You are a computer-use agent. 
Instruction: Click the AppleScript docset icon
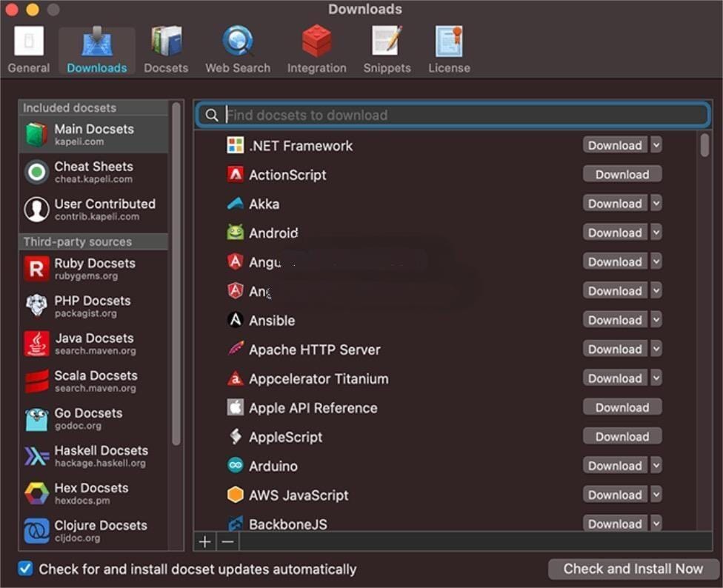pyautogui.click(x=235, y=436)
